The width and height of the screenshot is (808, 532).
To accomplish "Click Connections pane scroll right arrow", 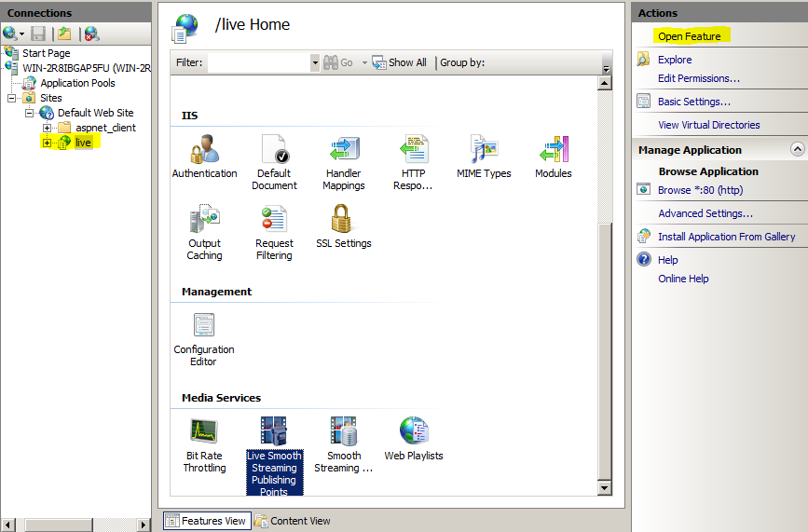I will [144, 525].
